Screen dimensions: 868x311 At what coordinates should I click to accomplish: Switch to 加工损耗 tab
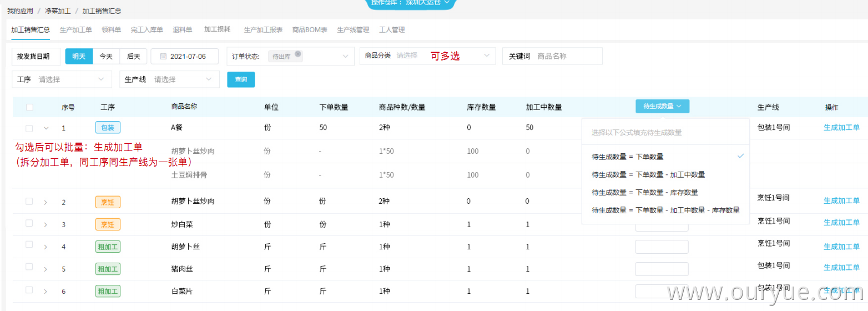click(x=217, y=29)
